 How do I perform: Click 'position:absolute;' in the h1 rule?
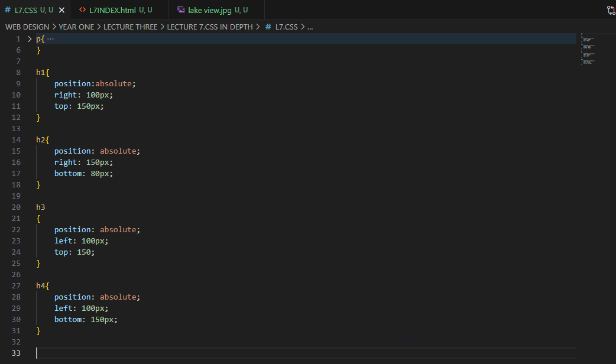pos(95,84)
